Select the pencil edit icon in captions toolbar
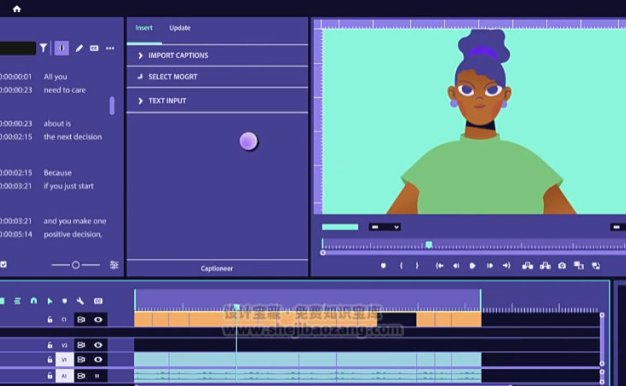 pos(79,48)
